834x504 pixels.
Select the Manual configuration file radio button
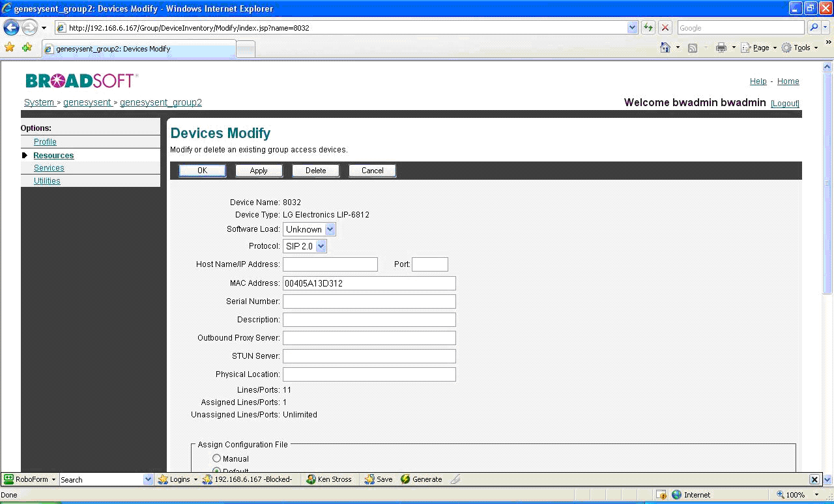217,458
